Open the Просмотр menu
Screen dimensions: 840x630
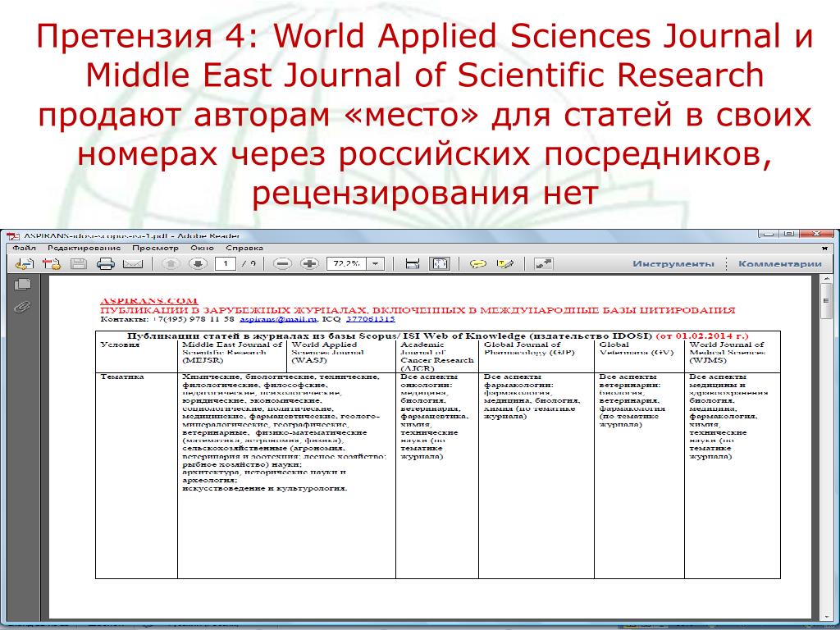[155, 248]
